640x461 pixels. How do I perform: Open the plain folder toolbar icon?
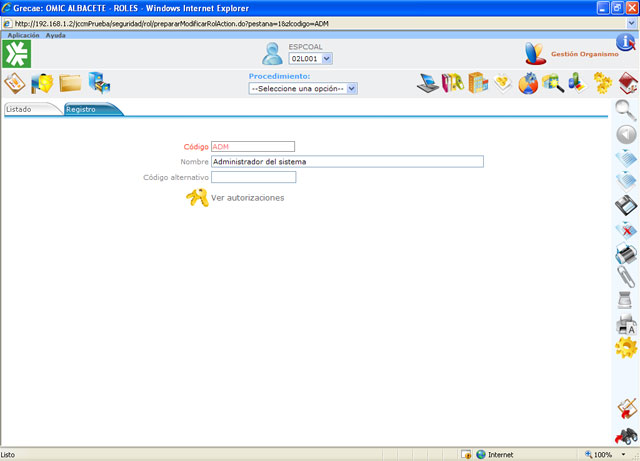point(70,83)
